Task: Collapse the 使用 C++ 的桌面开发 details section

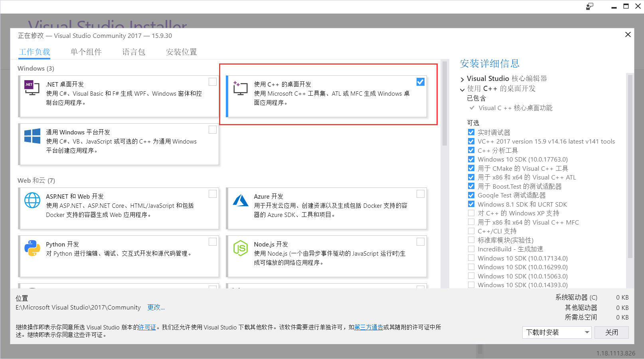Action: [462, 89]
